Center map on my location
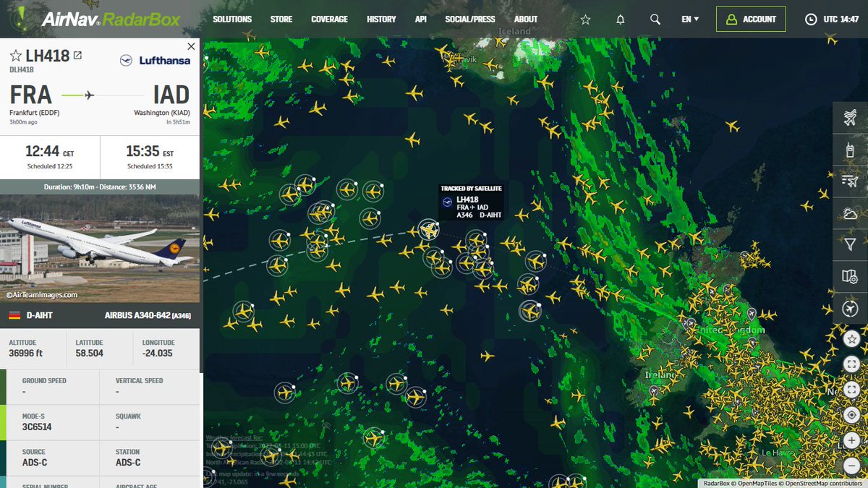 pyautogui.click(x=851, y=415)
